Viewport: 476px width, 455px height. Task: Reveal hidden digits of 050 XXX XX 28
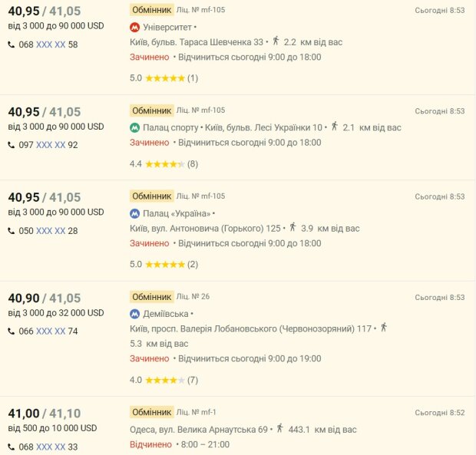[x=51, y=231]
